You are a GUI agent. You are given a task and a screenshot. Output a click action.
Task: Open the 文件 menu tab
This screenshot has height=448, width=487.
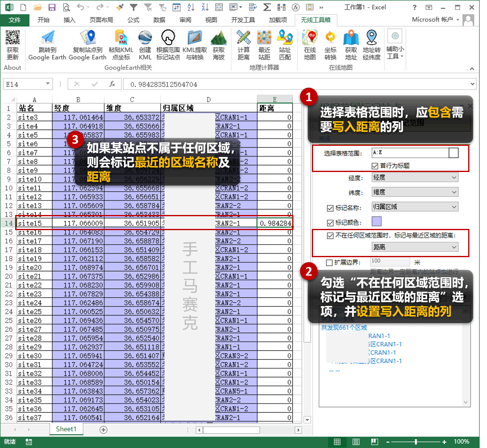[15, 20]
